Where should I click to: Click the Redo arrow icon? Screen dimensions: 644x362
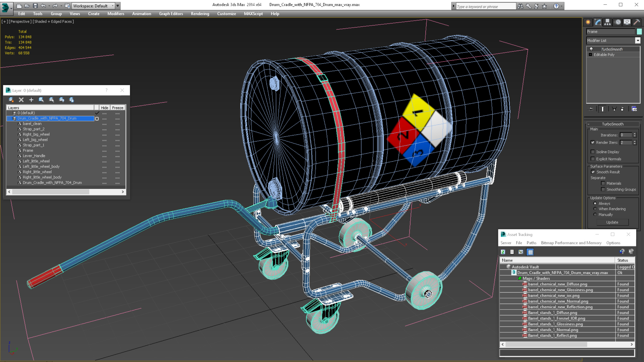55,6
